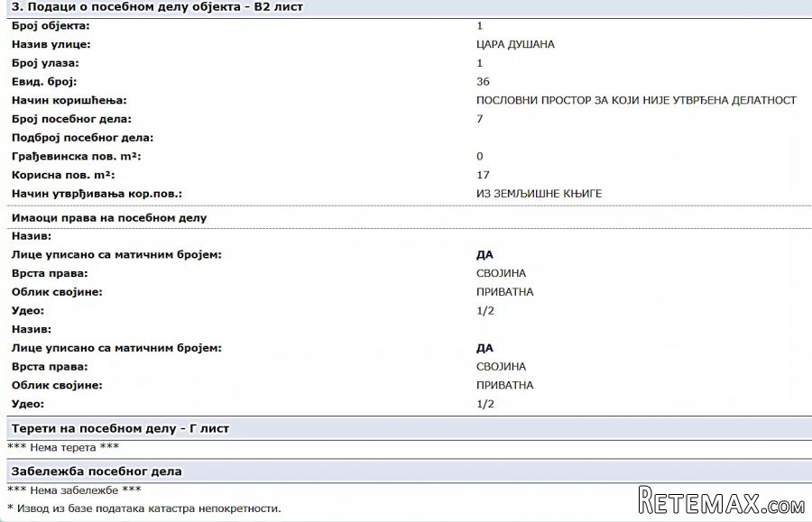Select the "Број објекта:" label

(51, 26)
